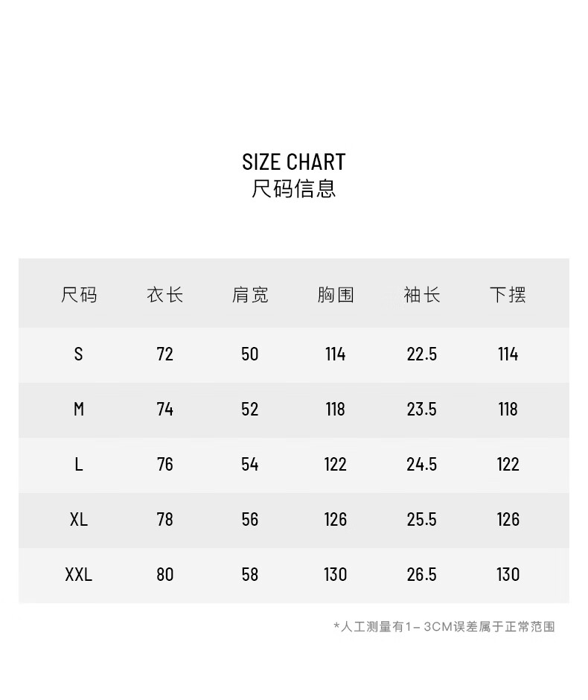Select the XL size row label
This screenshot has height=700, width=588.
click(x=78, y=519)
